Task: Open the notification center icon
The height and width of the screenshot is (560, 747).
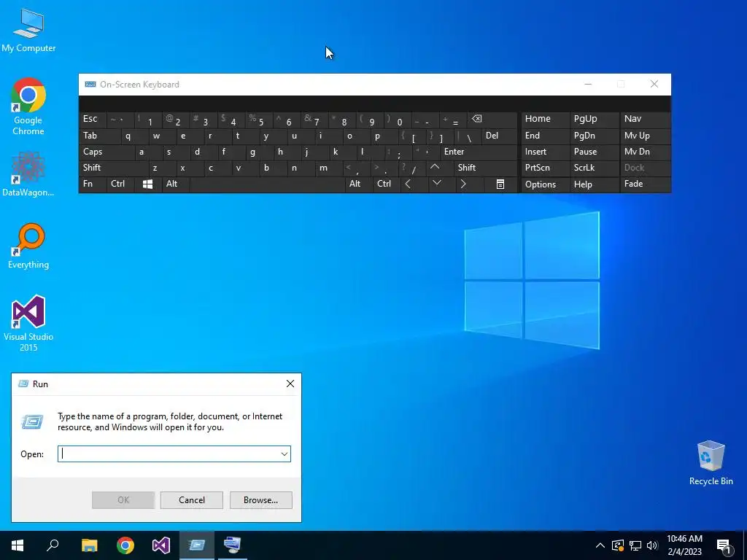Action: coord(724,545)
